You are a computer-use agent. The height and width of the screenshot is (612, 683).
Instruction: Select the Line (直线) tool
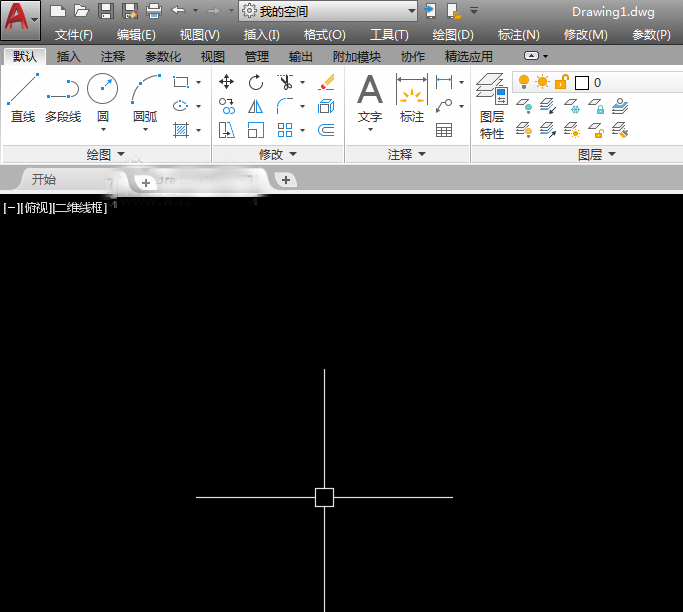click(x=23, y=98)
